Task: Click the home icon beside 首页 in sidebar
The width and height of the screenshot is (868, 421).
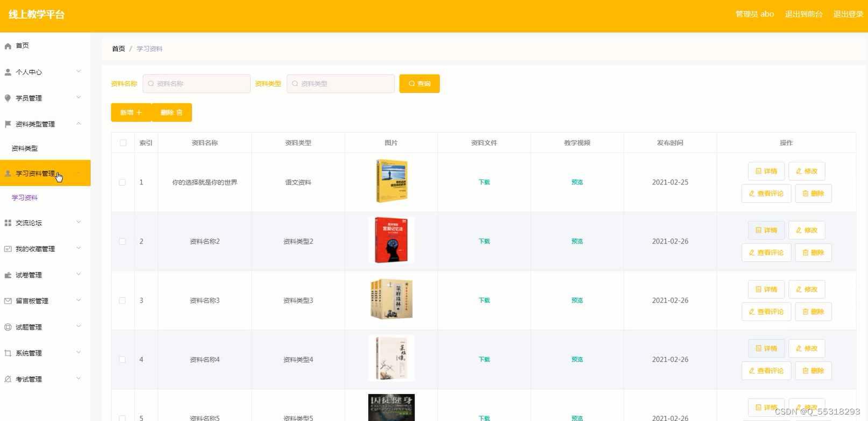Action: (8, 46)
